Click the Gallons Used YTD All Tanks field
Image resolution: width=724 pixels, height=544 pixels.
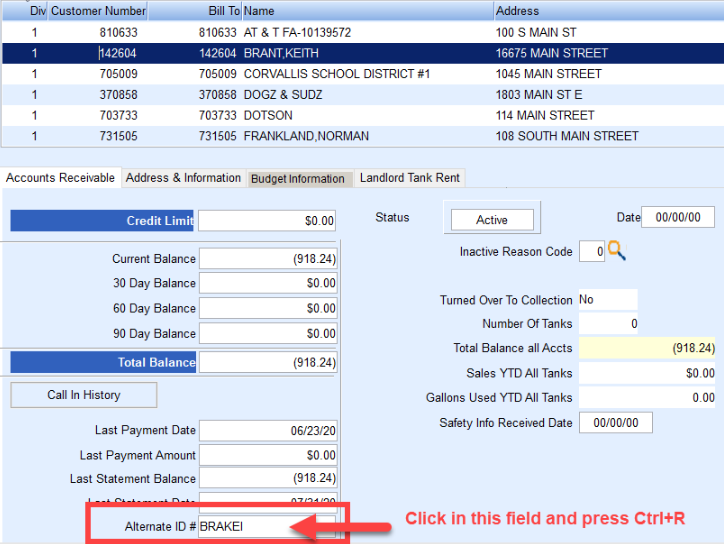click(x=647, y=398)
